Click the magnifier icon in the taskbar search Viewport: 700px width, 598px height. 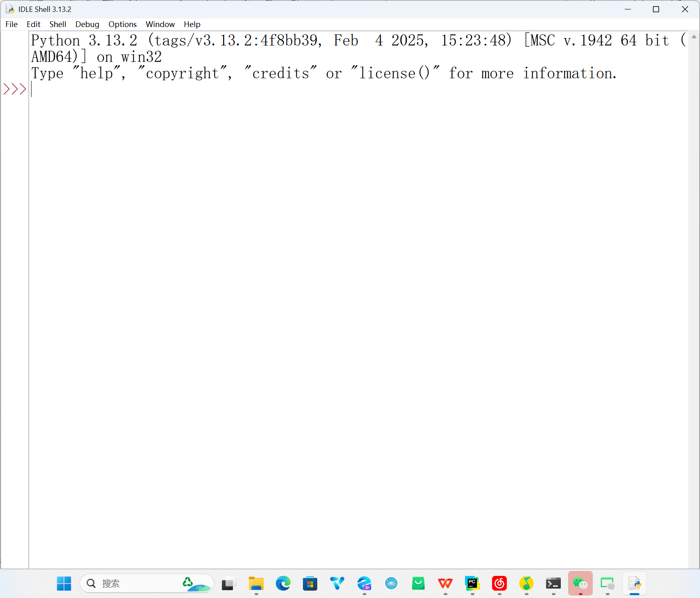(91, 583)
